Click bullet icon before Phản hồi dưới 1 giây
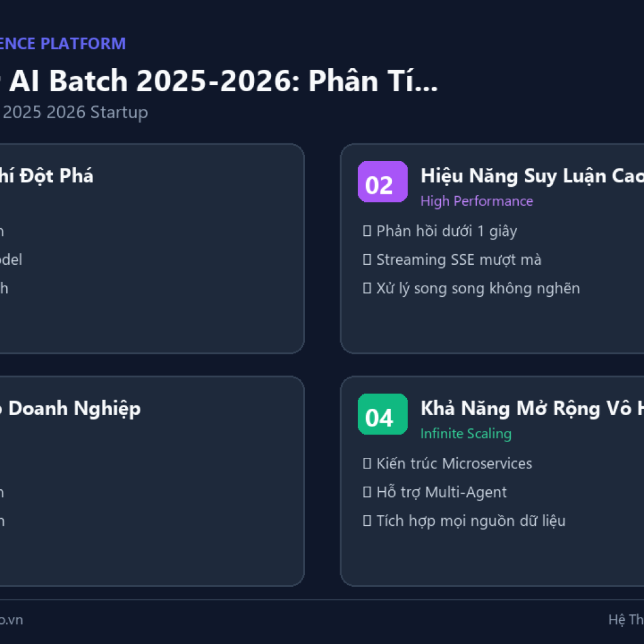This screenshot has height=644, width=644. tap(367, 231)
